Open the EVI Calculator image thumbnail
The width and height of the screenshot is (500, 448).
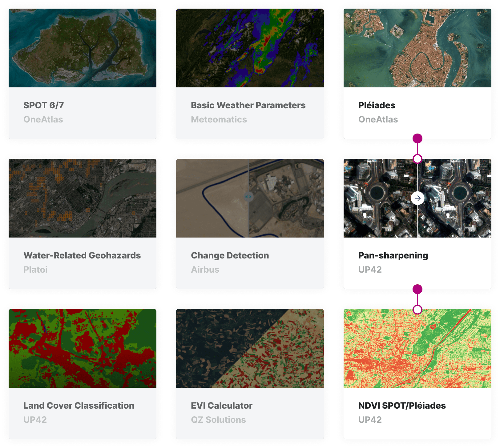coord(250,348)
